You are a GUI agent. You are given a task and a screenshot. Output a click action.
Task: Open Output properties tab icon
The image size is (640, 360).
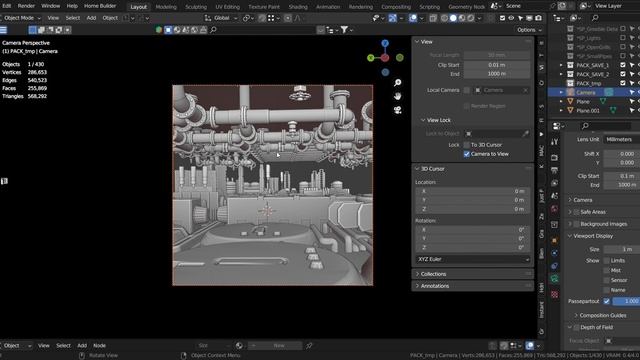click(554, 170)
